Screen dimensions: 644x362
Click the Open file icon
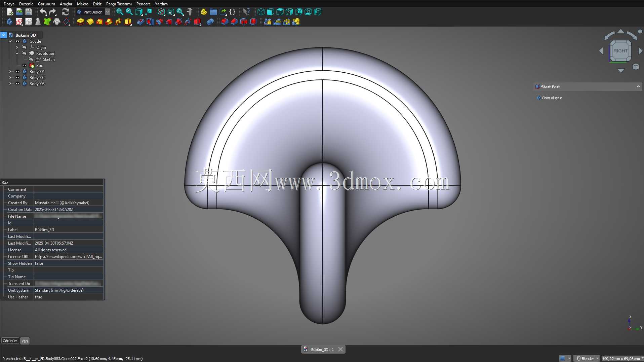[19, 12]
